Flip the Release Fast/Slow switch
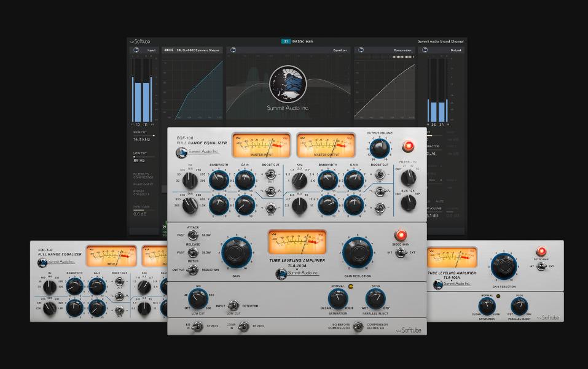Screen dimensions: 588x369 click(194, 252)
